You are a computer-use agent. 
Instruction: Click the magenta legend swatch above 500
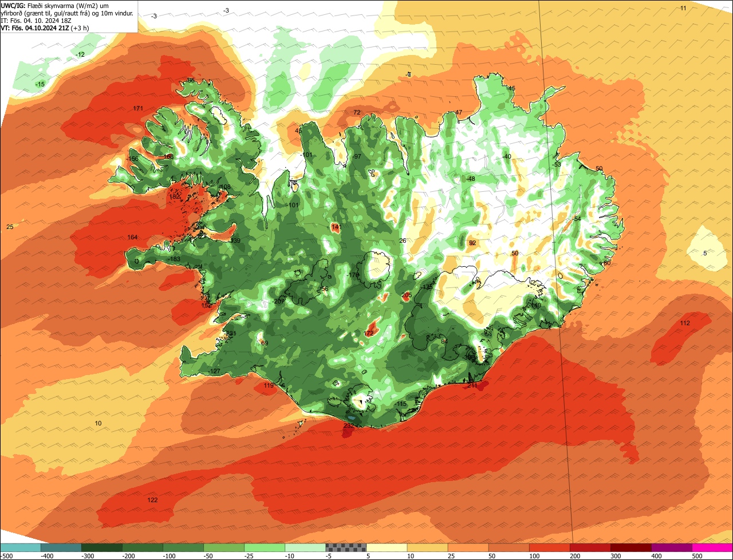[x=712, y=547]
